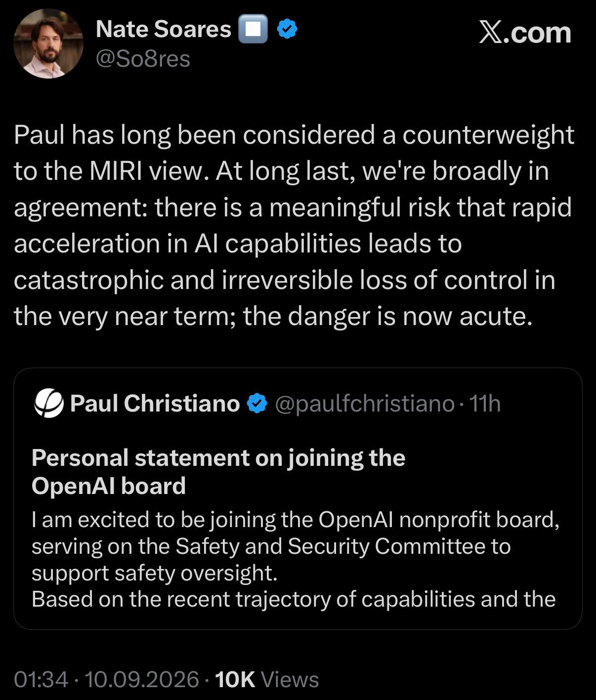Open the Paul Christiano display name
The height and width of the screenshot is (700, 596).
tap(155, 404)
